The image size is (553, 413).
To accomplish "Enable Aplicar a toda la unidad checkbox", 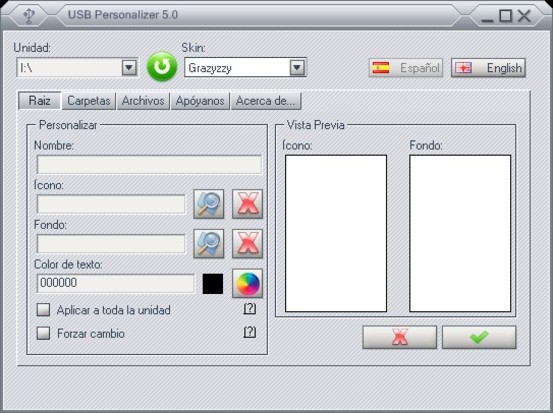I will click(43, 310).
